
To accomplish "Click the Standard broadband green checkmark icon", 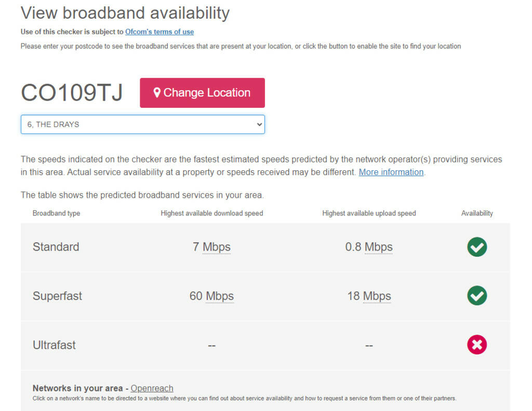I will tap(477, 246).
